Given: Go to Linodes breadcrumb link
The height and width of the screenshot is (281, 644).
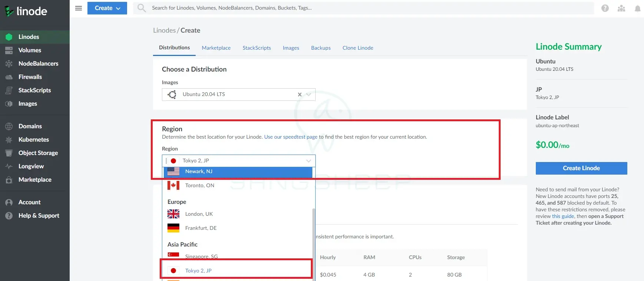Looking at the screenshot, I should point(165,30).
